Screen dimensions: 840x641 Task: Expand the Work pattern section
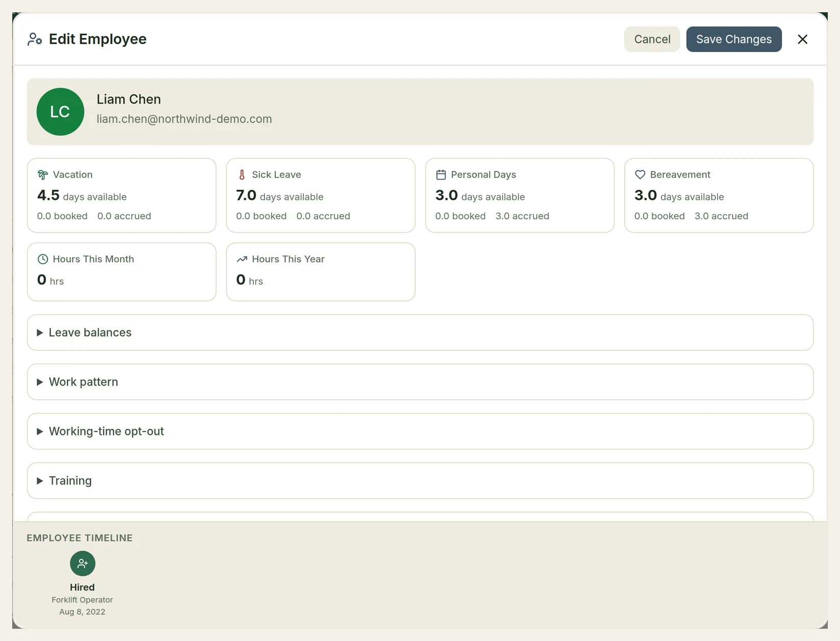420,382
